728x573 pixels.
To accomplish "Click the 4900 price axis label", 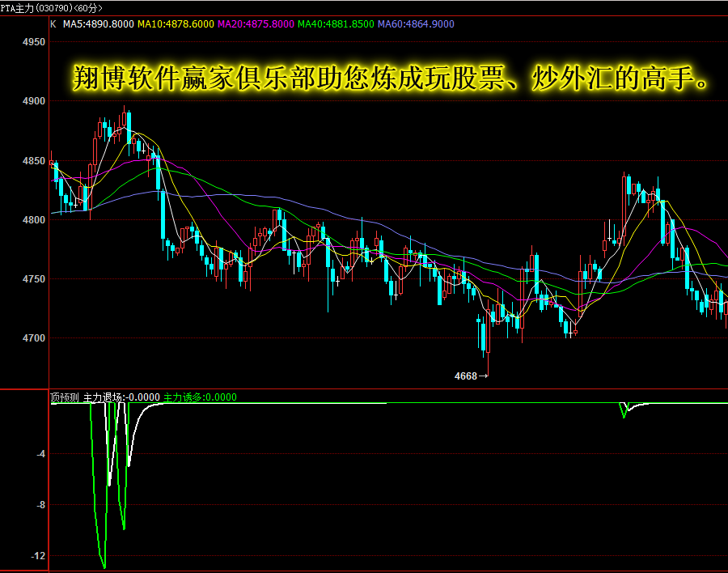I will pyautogui.click(x=34, y=101).
